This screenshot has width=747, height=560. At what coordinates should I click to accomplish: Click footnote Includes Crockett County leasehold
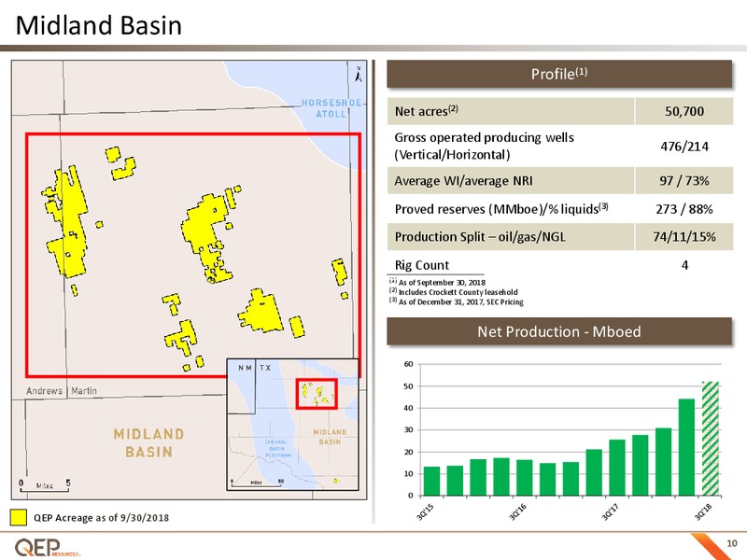454,292
